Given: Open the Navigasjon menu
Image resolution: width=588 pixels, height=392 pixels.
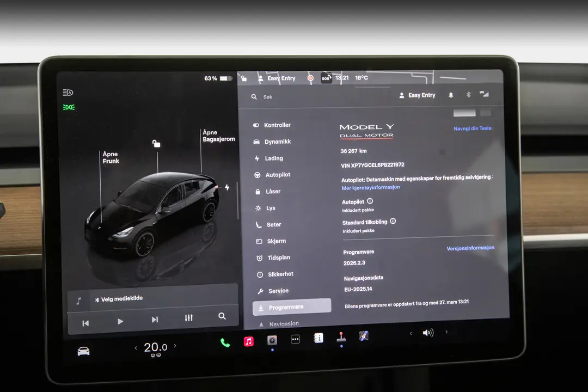Looking at the screenshot, I should tap(279, 324).
